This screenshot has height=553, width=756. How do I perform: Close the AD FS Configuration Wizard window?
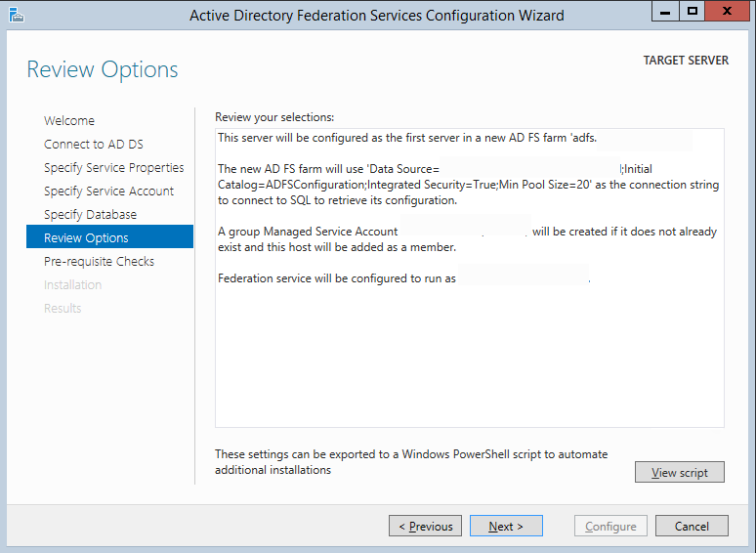tap(728, 12)
